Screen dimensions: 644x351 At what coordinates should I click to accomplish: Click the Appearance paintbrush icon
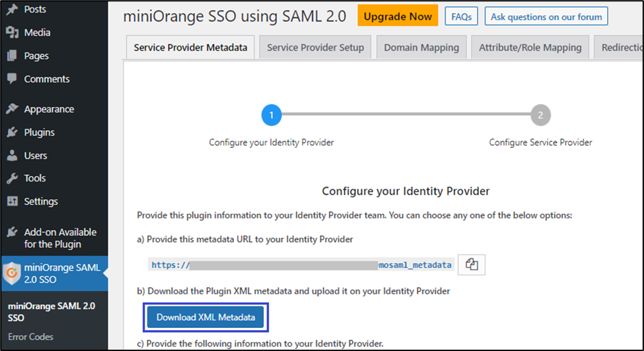[12, 109]
